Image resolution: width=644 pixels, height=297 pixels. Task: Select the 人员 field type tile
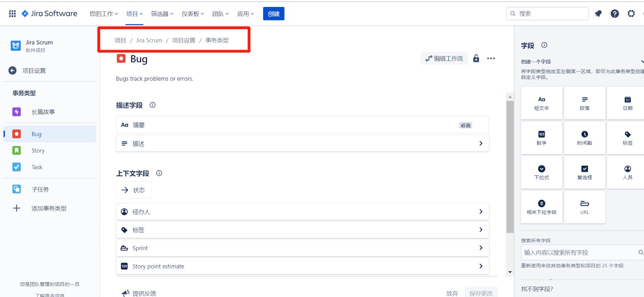pos(626,172)
